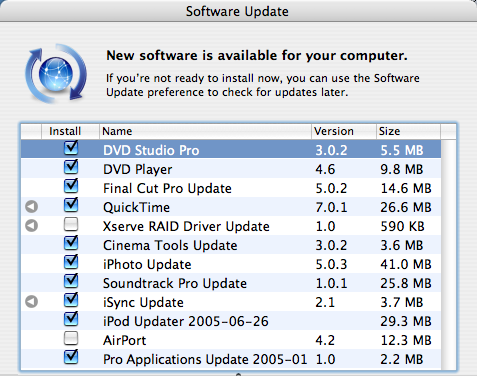The height and width of the screenshot is (376, 477).
Task: Sort list by the Size column header
Action: coord(408,131)
